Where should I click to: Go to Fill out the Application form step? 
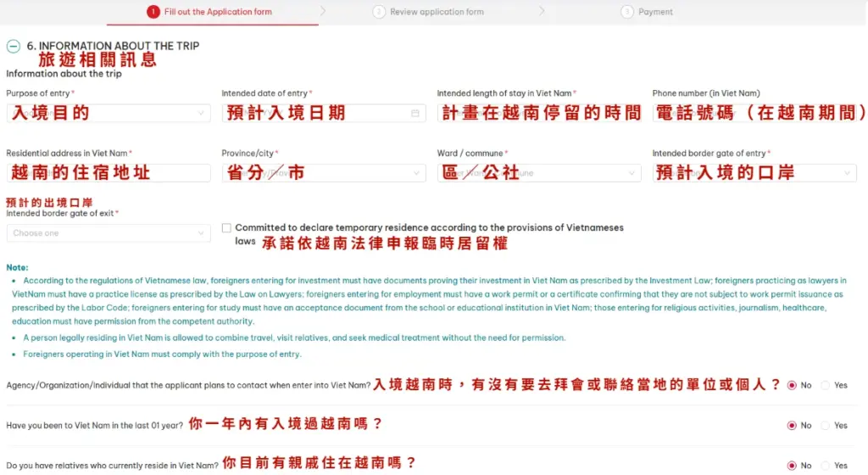pos(218,12)
